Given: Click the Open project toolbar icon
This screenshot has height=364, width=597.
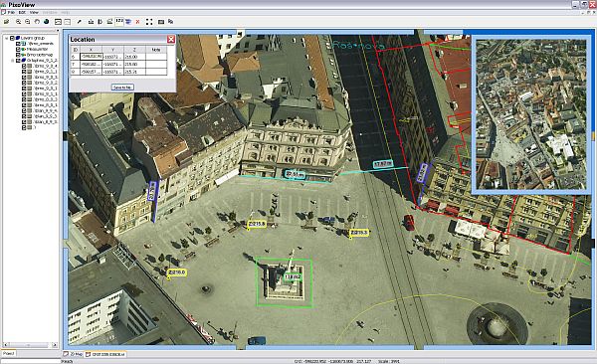Looking at the screenshot, I should (7, 22).
